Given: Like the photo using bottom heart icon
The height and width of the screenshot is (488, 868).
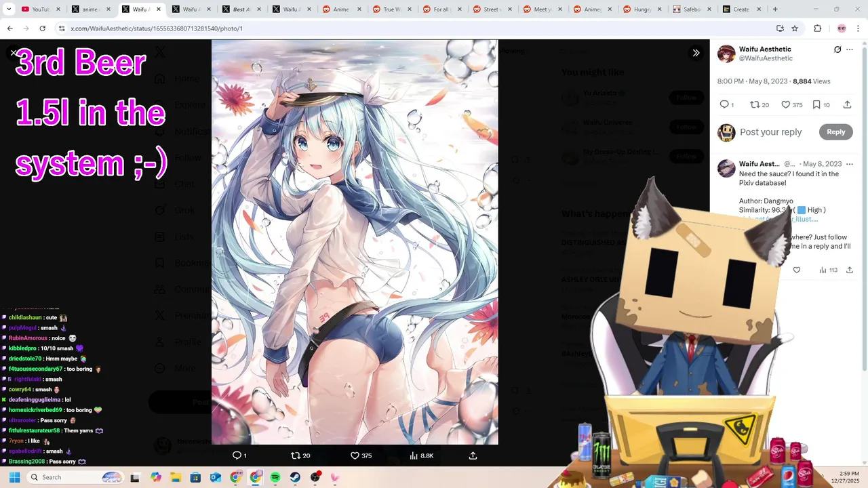Looking at the screenshot, I should (360, 455).
